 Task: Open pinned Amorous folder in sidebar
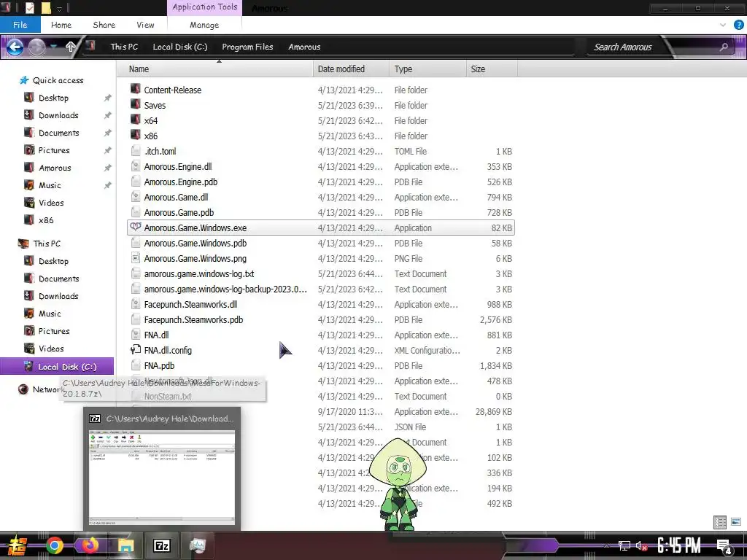tap(55, 168)
